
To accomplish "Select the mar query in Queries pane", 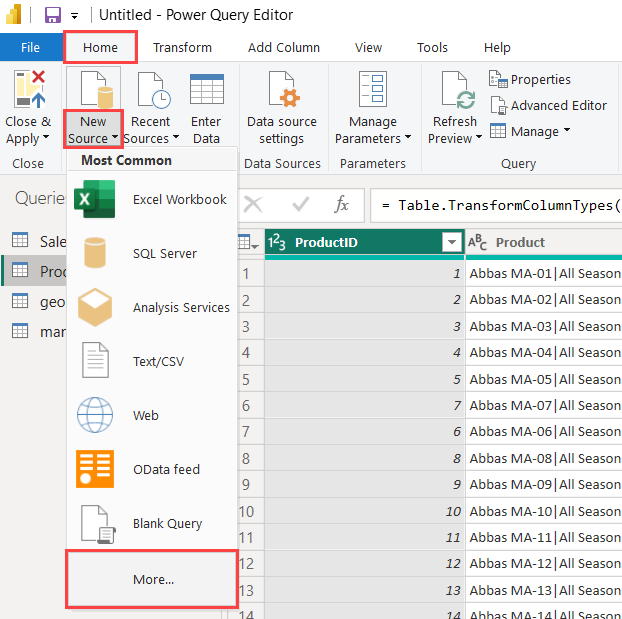I will pos(36,331).
